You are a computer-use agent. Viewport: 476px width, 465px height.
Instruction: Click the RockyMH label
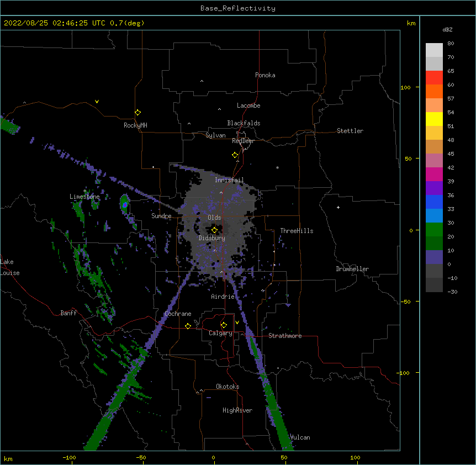135,125
